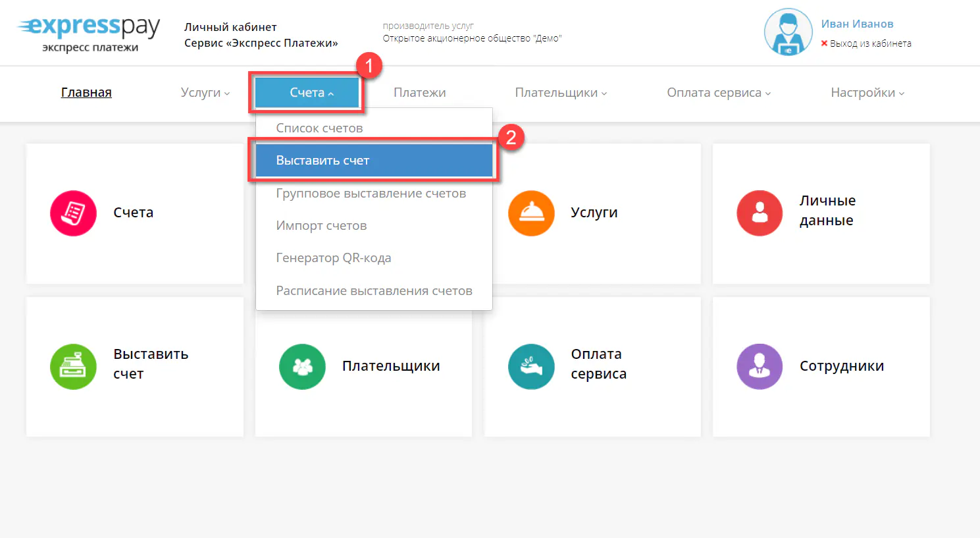Screen dimensions: 980x538
Task: Click the orange Услуги bell icon
Action: tap(531, 213)
